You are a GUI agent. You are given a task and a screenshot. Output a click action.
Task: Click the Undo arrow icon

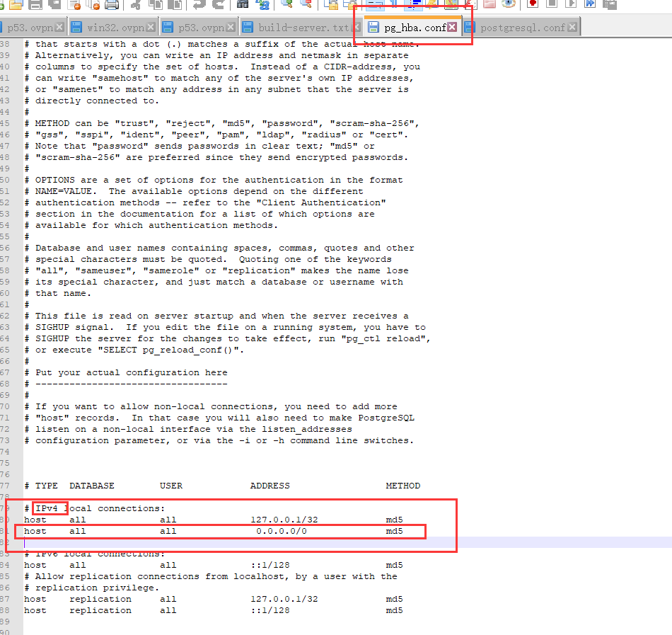pos(198,4)
